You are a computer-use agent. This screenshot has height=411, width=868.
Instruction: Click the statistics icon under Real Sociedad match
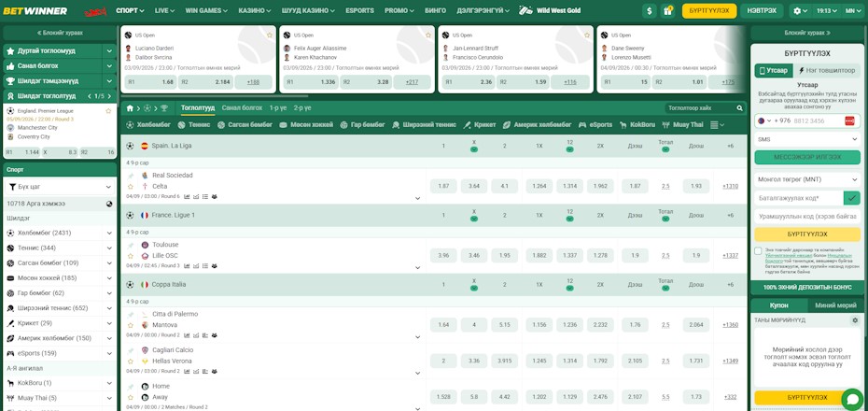187,196
